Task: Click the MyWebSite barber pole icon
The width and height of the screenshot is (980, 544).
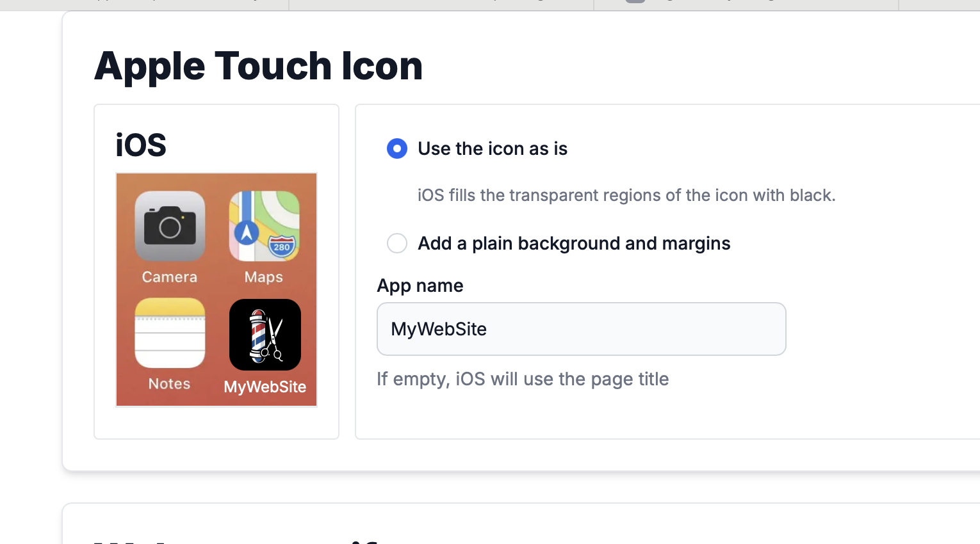Action: (264, 334)
